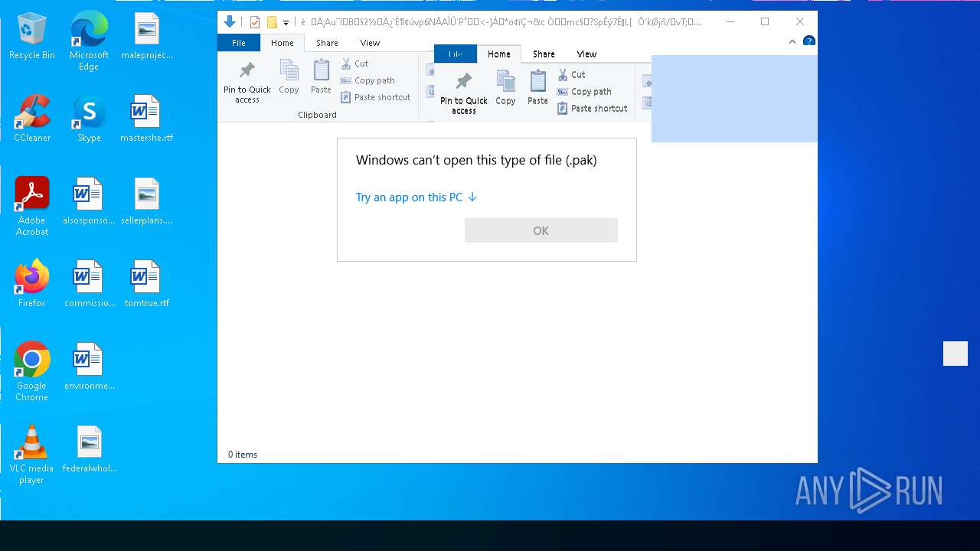Click the OK button in the .pak dialog

coord(541,230)
